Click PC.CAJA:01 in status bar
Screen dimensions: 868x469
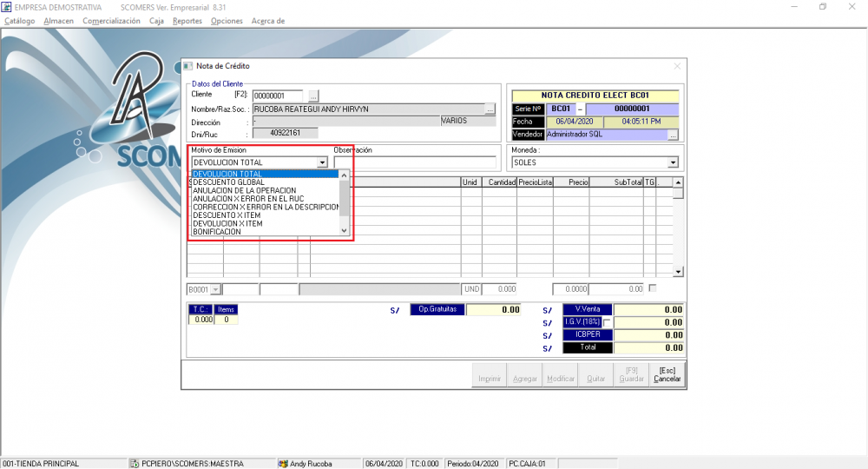pyautogui.click(x=527, y=464)
